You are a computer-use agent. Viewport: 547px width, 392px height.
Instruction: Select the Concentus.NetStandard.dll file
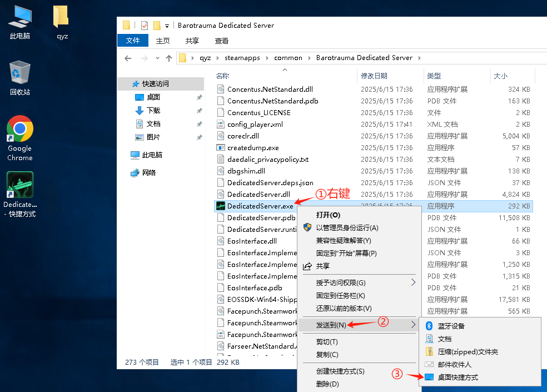coord(270,90)
